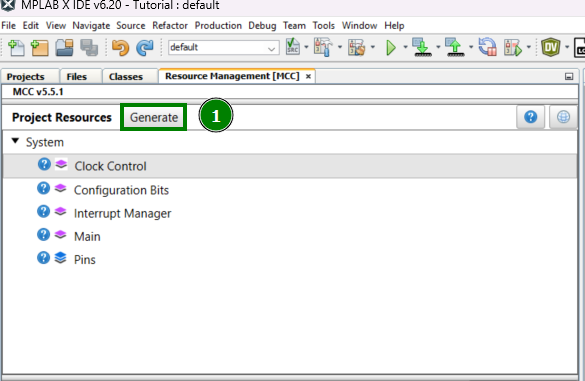Switch to the Files tab
Screen dimensions: 585x381
(x=76, y=76)
